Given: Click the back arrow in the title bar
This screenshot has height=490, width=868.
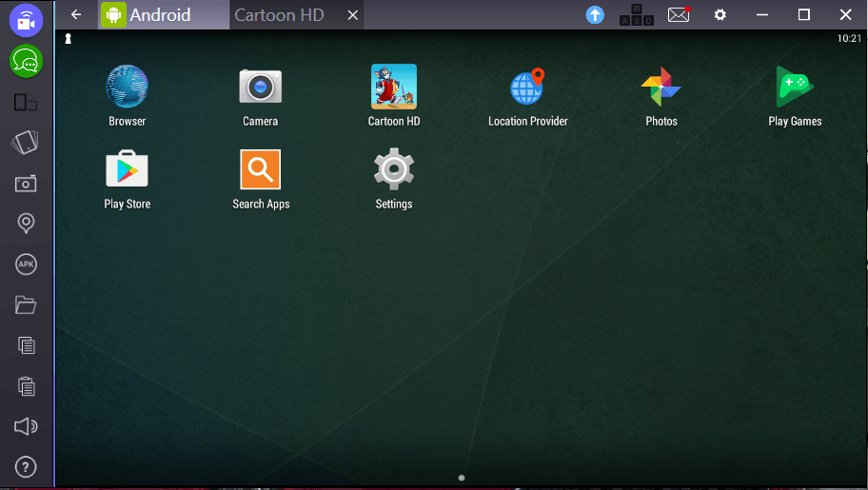Looking at the screenshot, I should pos(76,15).
